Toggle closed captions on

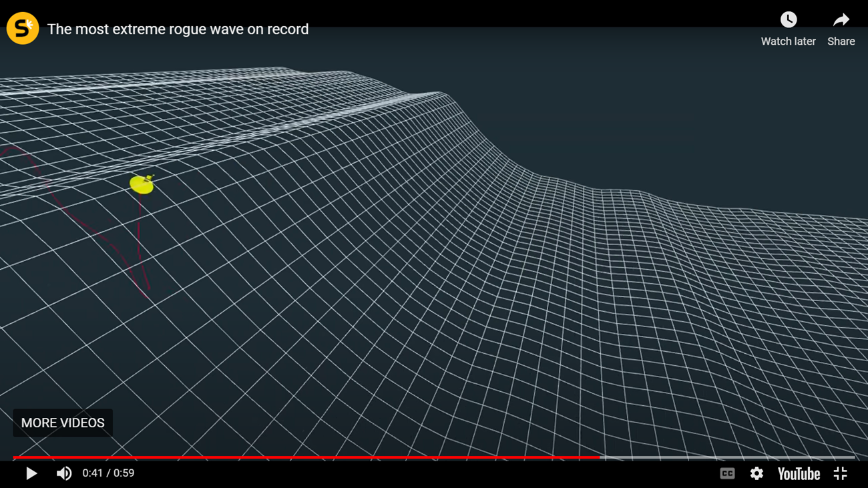pos(727,473)
